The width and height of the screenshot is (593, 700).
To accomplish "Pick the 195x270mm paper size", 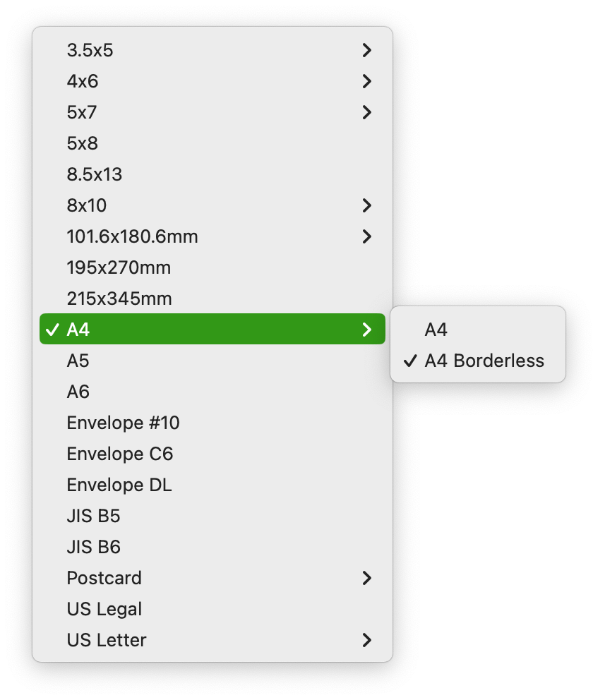I will coord(119,267).
